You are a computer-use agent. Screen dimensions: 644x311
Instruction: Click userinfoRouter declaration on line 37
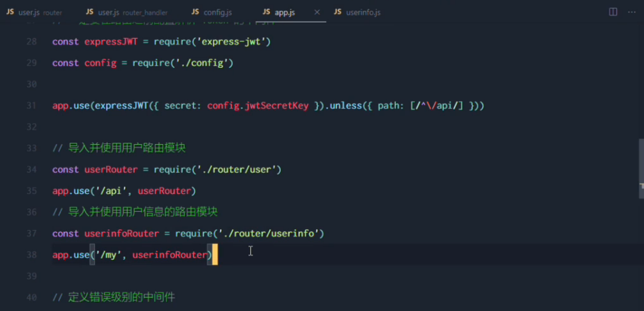122,234
